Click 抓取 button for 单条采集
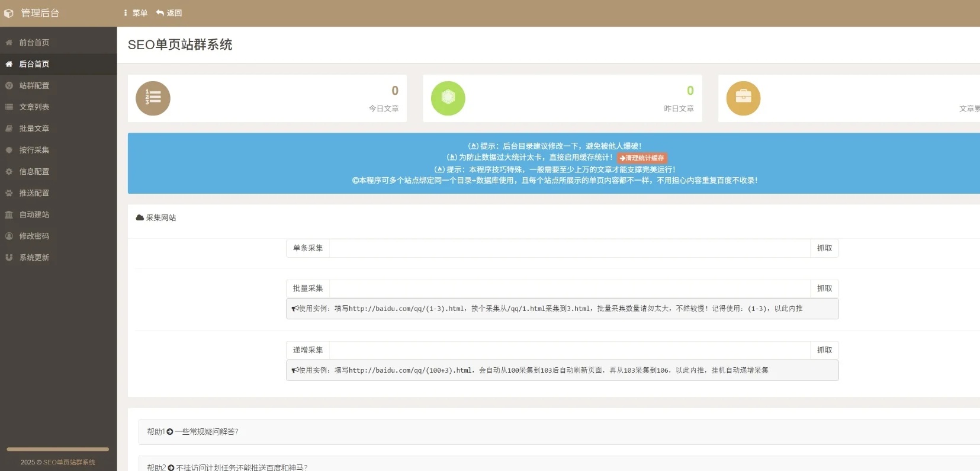 [x=824, y=248]
